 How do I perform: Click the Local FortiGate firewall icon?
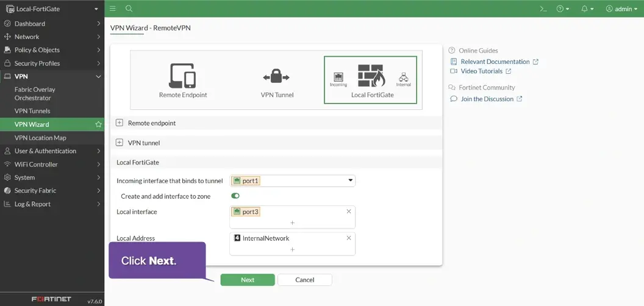(x=371, y=76)
